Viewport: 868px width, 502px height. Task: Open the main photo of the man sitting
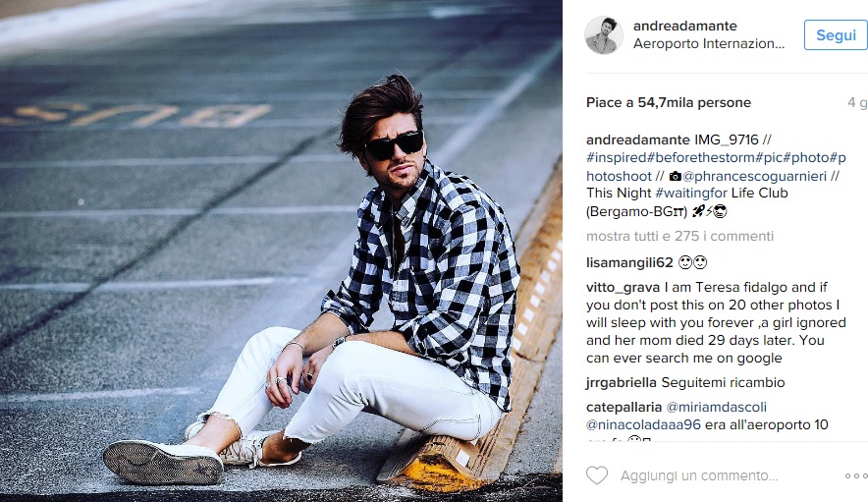[281, 251]
